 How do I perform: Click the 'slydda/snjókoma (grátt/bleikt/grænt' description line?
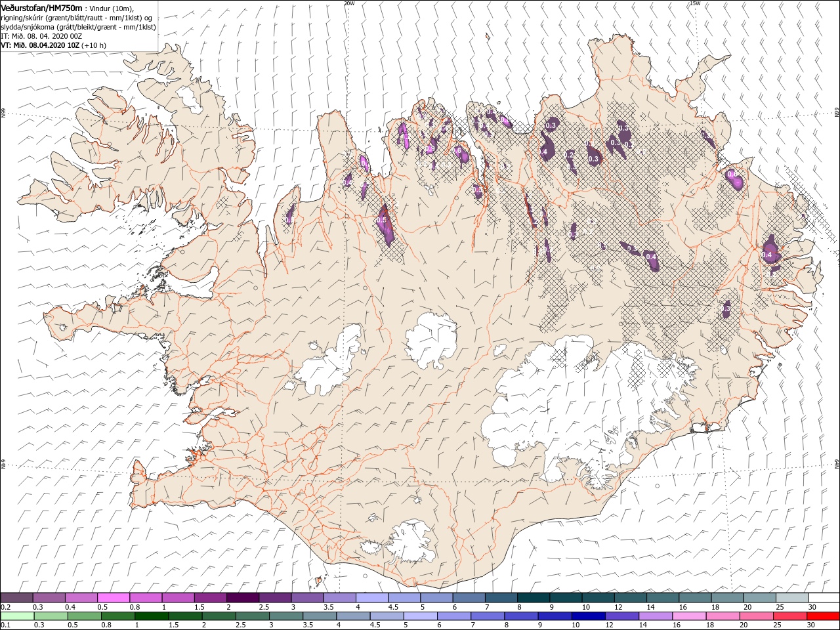(x=78, y=27)
